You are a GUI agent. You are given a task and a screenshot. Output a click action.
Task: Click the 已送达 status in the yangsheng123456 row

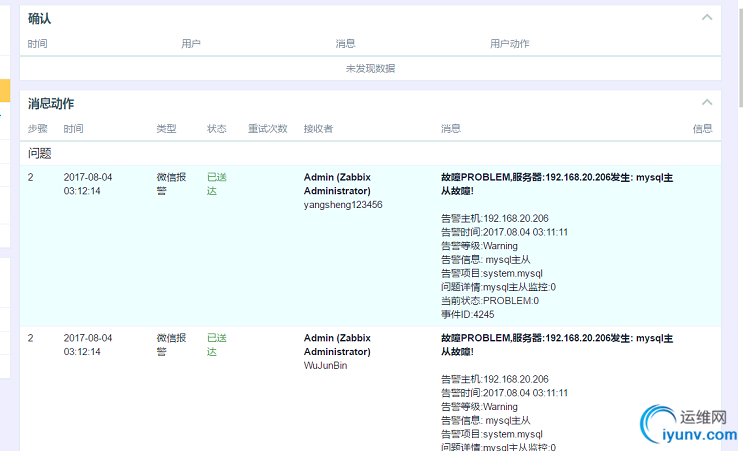coord(217,184)
